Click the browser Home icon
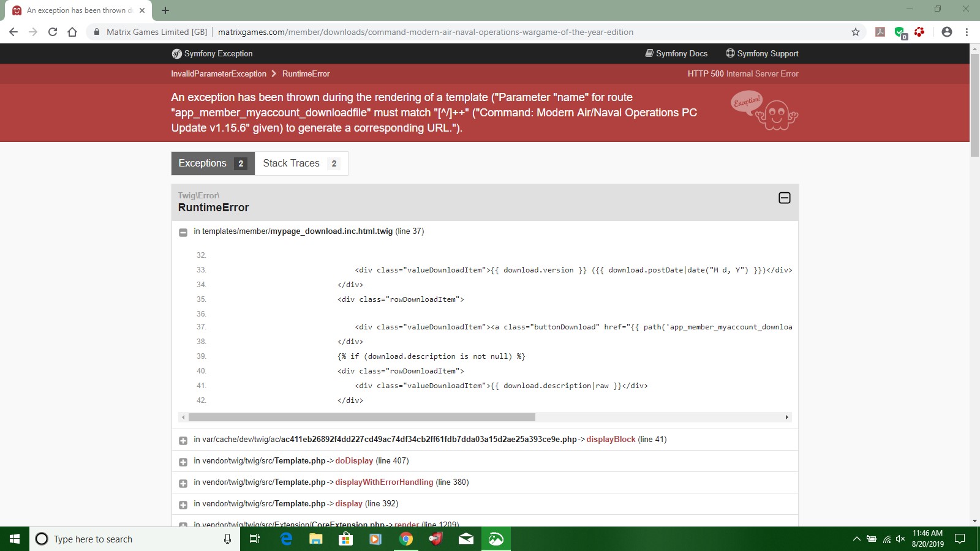Image resolution: width=980 pixels, height=551 pixels. point(72,32)
